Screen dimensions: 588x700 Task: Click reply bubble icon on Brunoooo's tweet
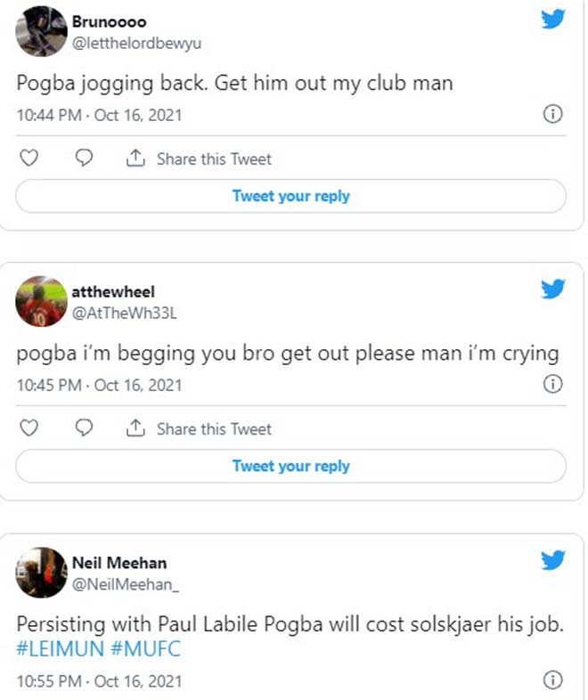(x=84, y=159)
